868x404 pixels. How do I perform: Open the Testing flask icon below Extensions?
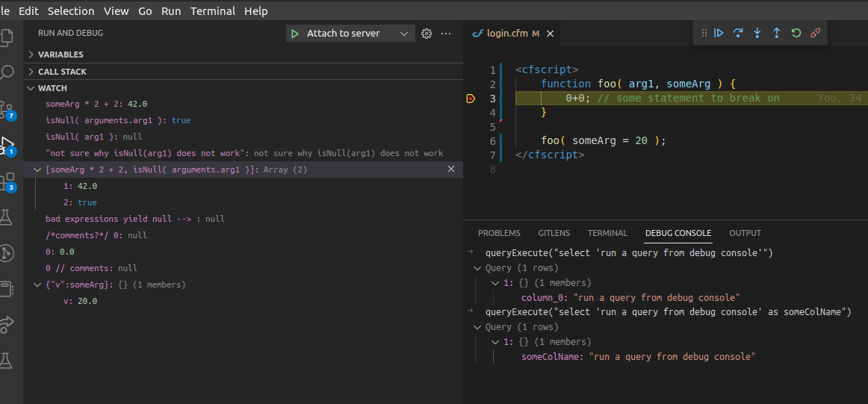pos(6,217)
